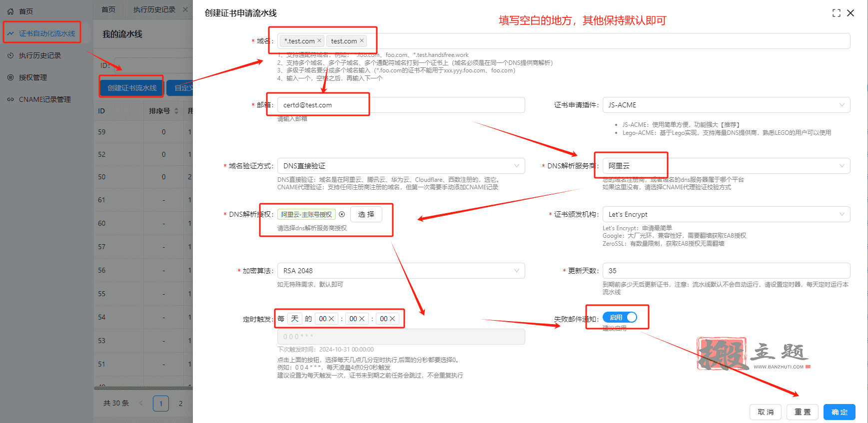Clear the second value in 定时触发
Viewport: 868px width, 423px height.
pos(392,319)
